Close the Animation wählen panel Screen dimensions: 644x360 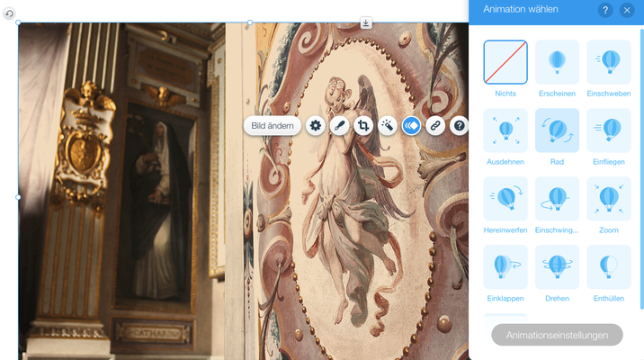click(627, 10)
